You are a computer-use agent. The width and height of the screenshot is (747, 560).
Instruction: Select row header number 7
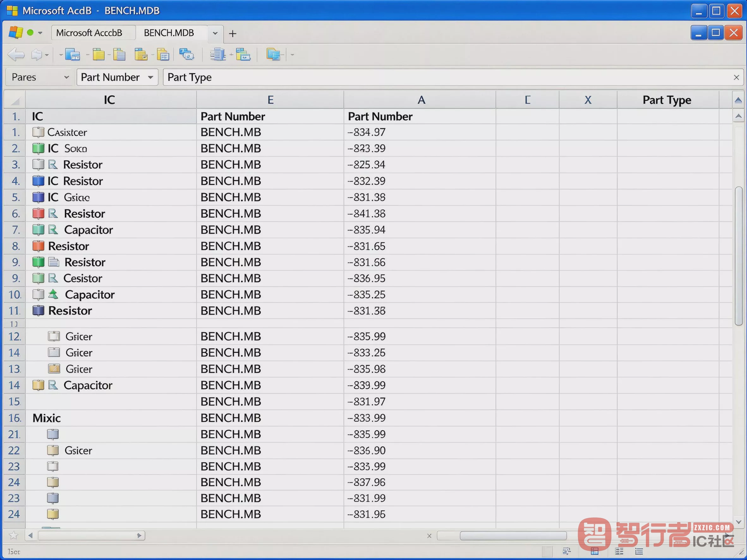click(15, 230)
